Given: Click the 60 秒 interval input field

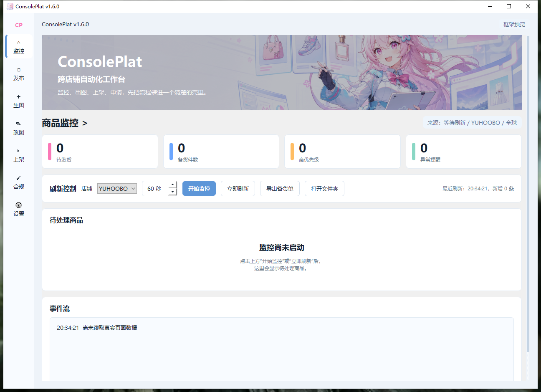Looking at the screenshot, I should tap(155, 189).
